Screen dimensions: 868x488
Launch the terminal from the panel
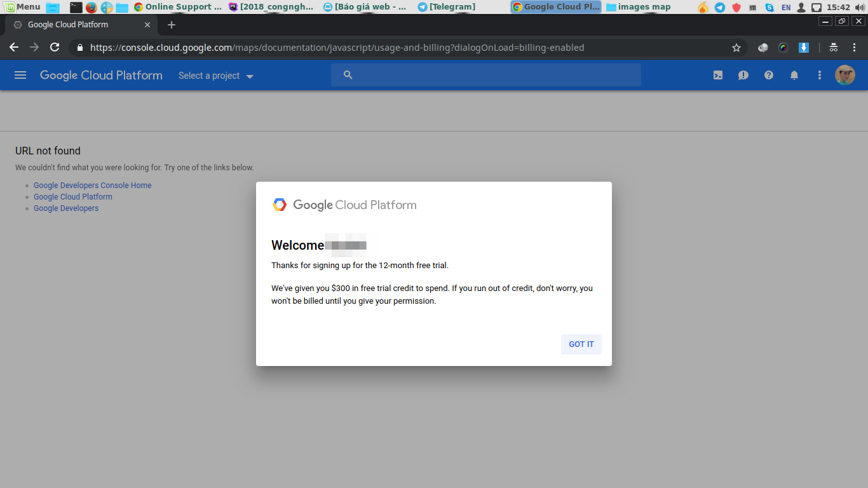click(x=76, y=8)
